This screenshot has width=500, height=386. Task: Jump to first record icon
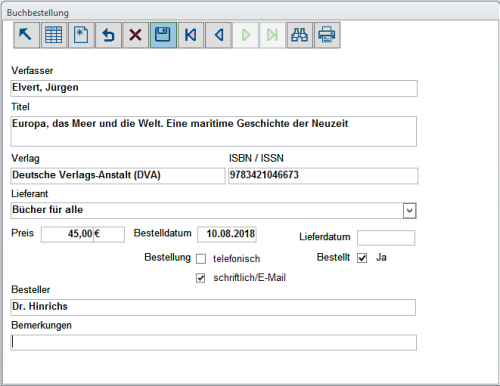click(x=191, y=35)
